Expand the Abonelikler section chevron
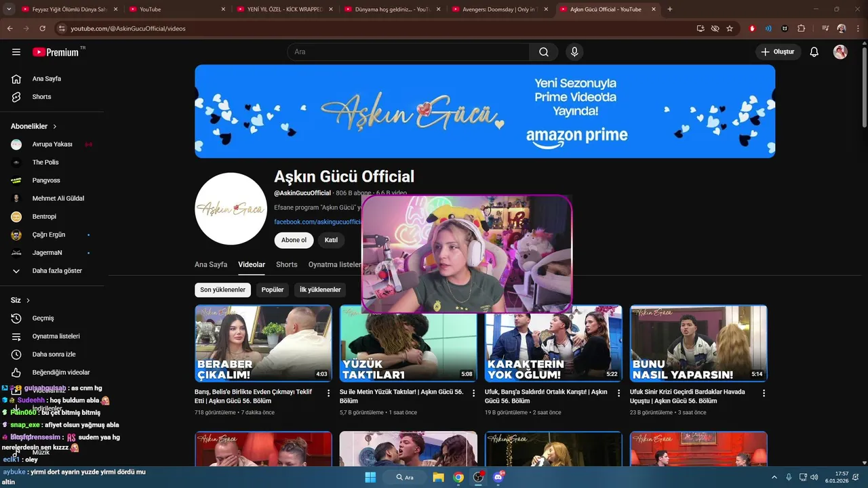The image size is (868, 488). (55, 127)
